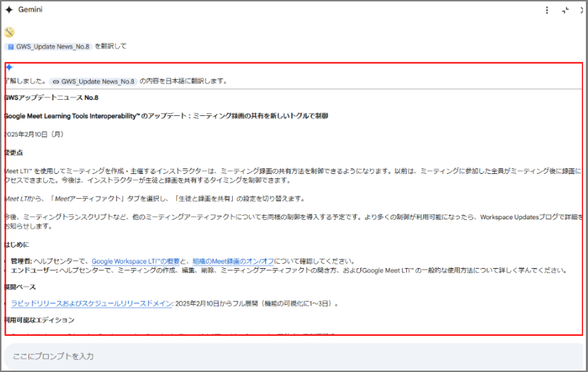Click the Gemini sparkle logo icon
588x372 pixels.
[x=9, y=10]
